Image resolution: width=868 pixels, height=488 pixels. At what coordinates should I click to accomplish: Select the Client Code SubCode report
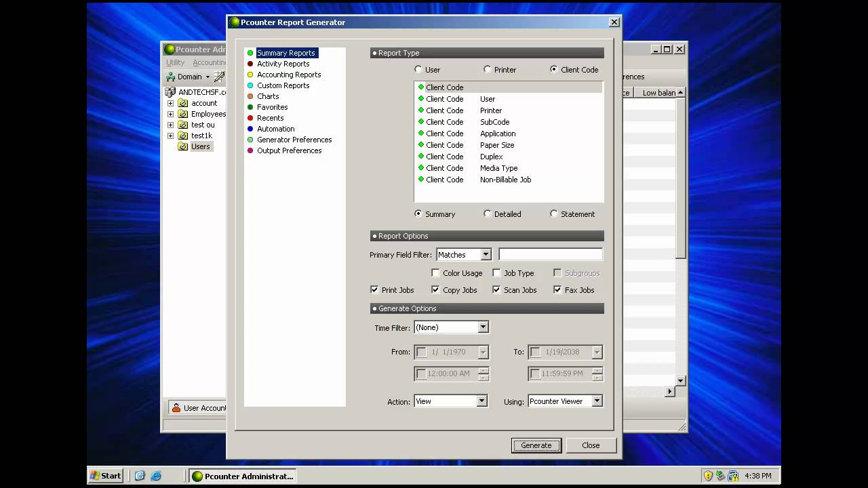tap(508, 122)
